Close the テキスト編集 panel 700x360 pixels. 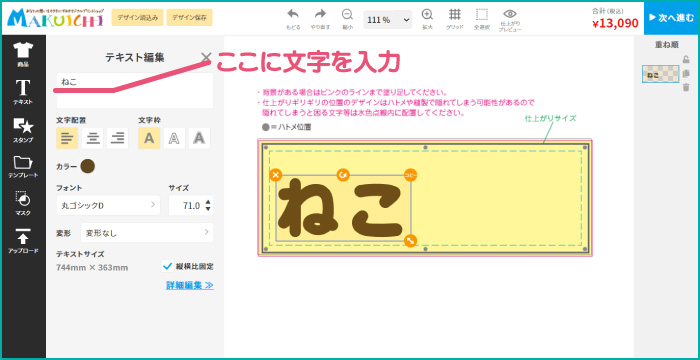coord(206,57)
